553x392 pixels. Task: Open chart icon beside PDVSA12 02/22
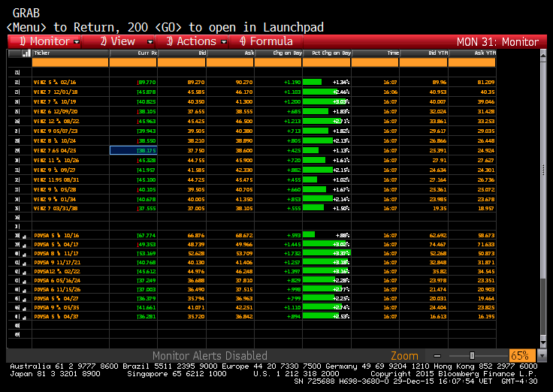24,273
